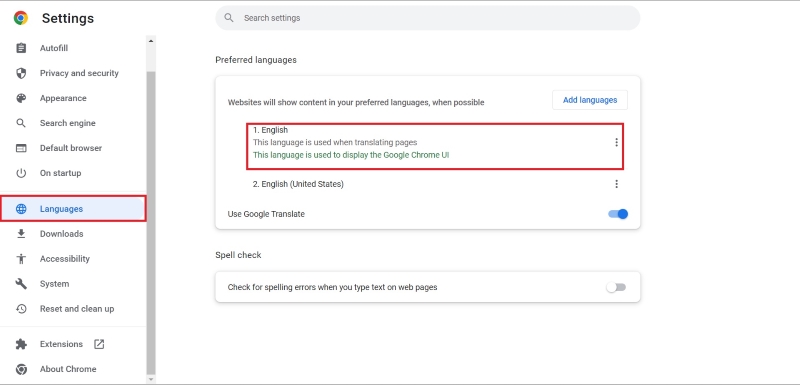
Task: Click 'Websites will show content' description
Action: pyautogui.click(x=356, y=102)
